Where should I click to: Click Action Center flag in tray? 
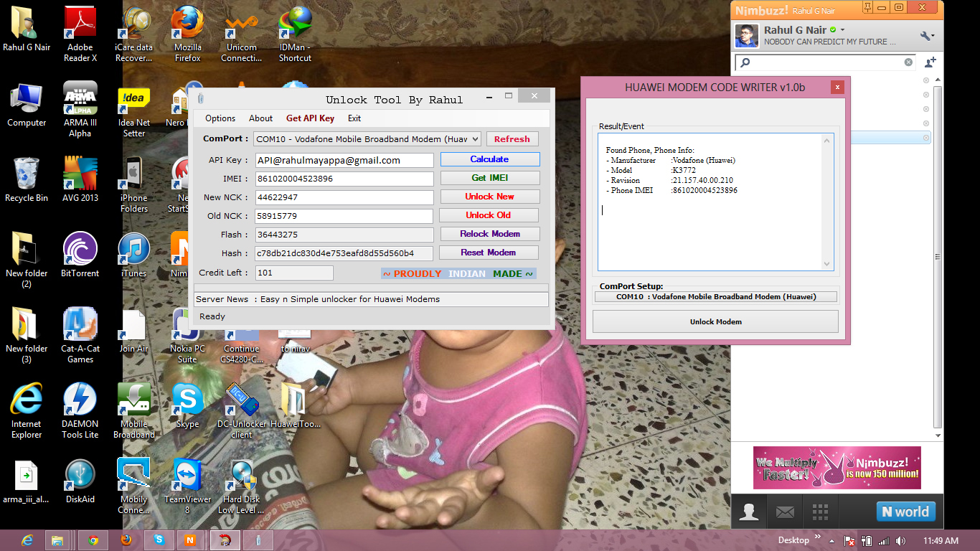[849, 541]
